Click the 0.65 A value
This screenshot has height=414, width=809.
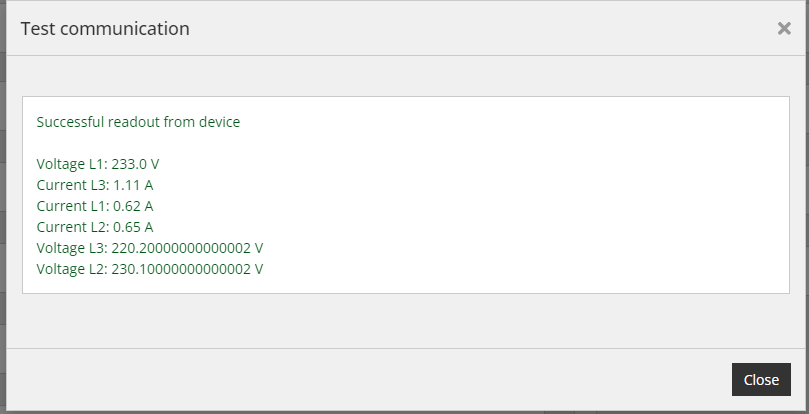pos(133,227)
